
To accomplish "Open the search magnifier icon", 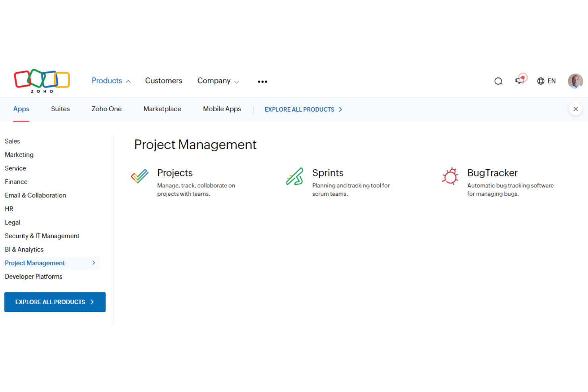I will (x=498, y=81).
